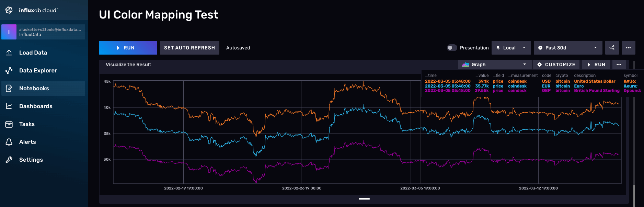Click the Notebooks pencil icon
This screenshot has width=644, height=207.
pyautogui.click(x=9, y=88)
